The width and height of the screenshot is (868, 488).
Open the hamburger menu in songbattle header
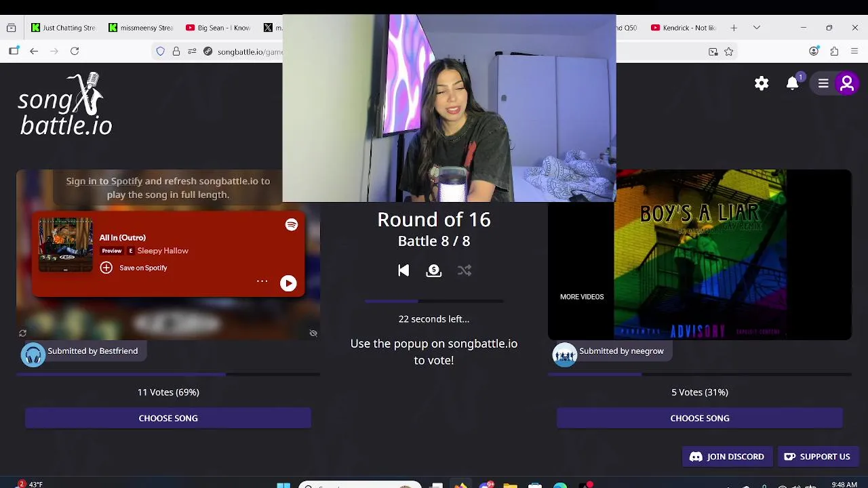[x=823, y=83]
